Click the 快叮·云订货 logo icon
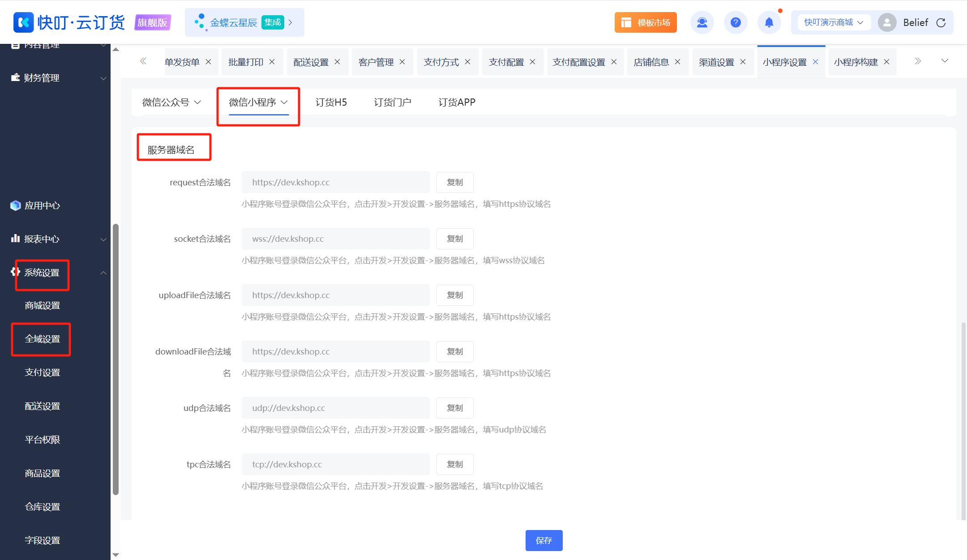This screenshot has width=967, height=560. coord(24,22)
